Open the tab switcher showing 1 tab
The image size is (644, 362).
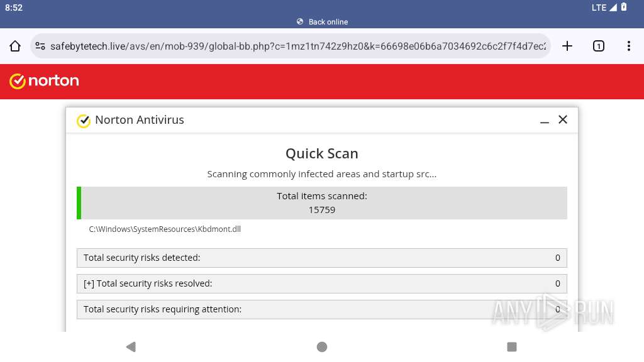[599, 46]
